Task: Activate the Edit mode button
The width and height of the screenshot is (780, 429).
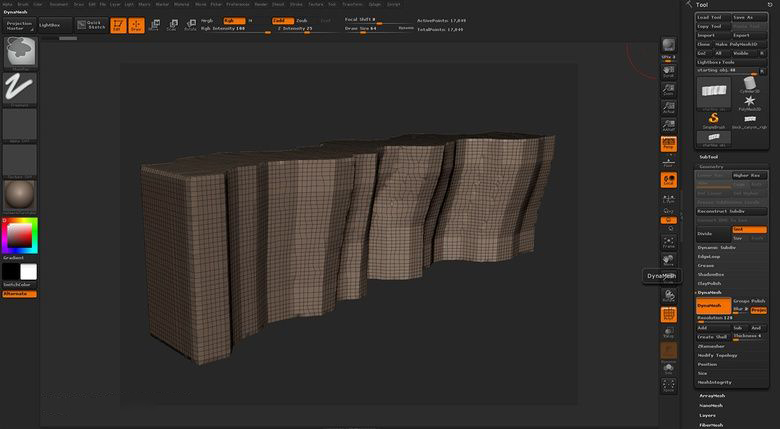Action: tap(117, 24)
